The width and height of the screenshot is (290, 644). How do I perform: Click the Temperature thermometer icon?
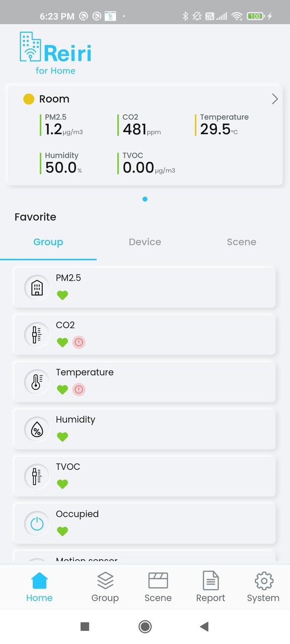36,382
